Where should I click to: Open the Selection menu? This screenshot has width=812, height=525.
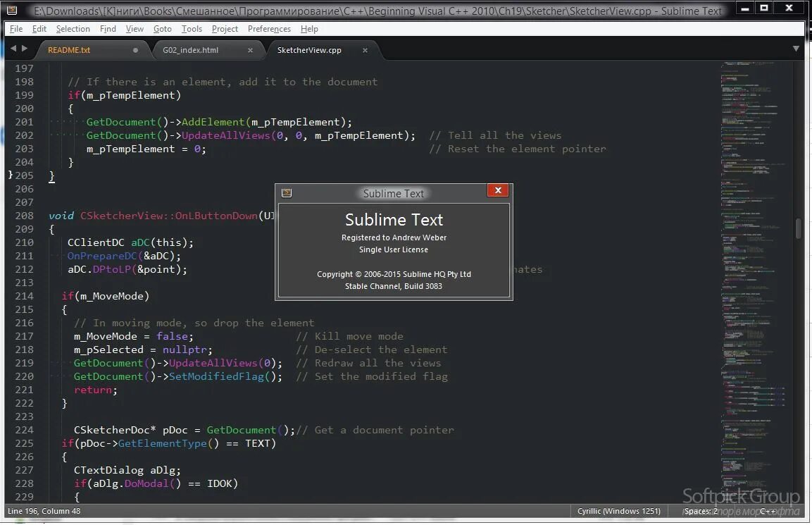[x=73, y=29]
